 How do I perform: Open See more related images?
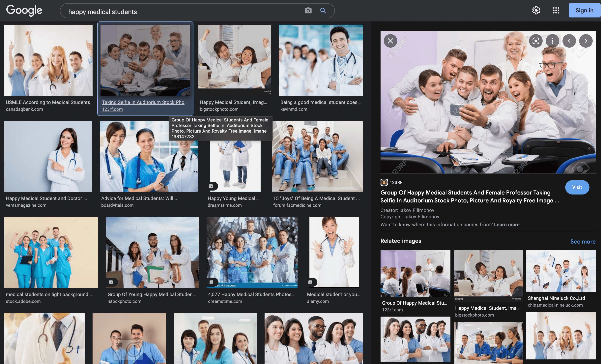583,241
